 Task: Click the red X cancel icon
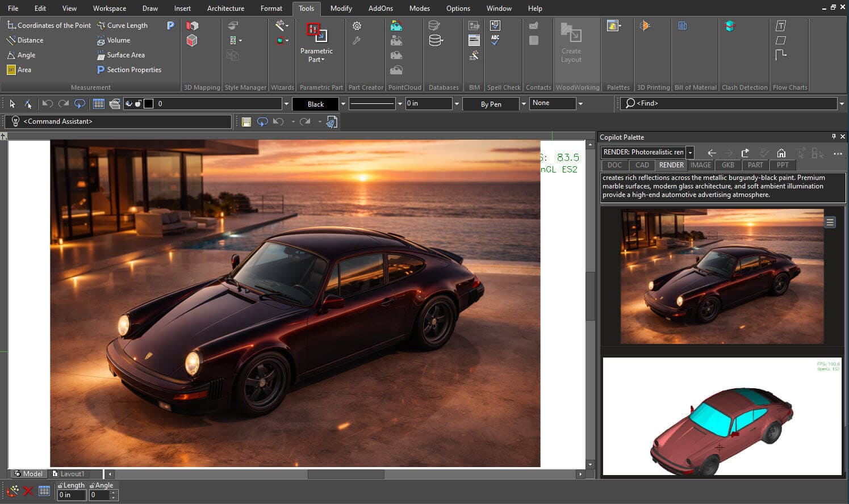coord(28,491)
